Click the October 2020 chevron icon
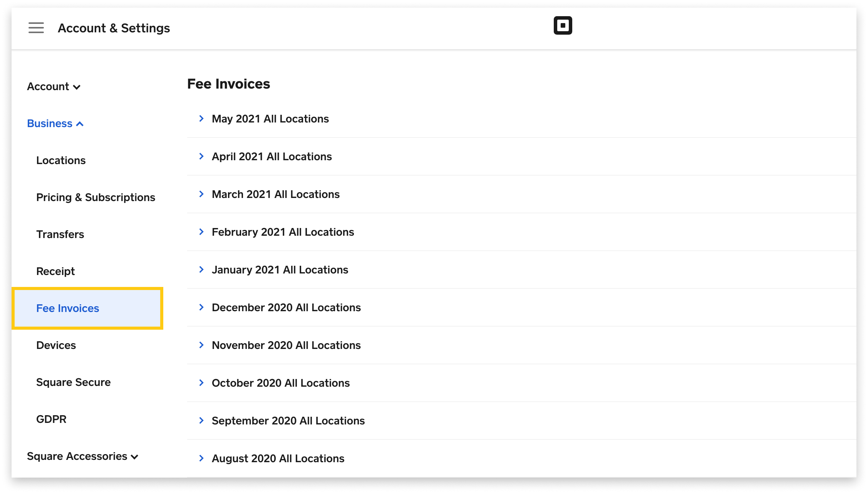The image size is (868, 493). pos(201,383)
